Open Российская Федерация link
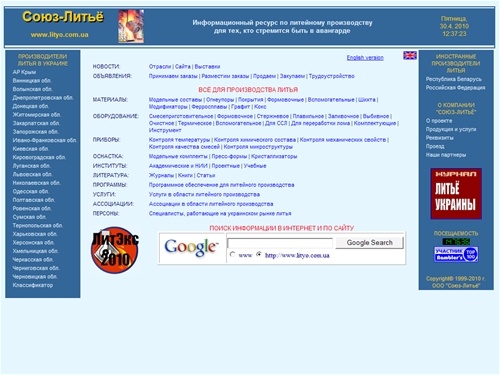 tap(455, 88)
